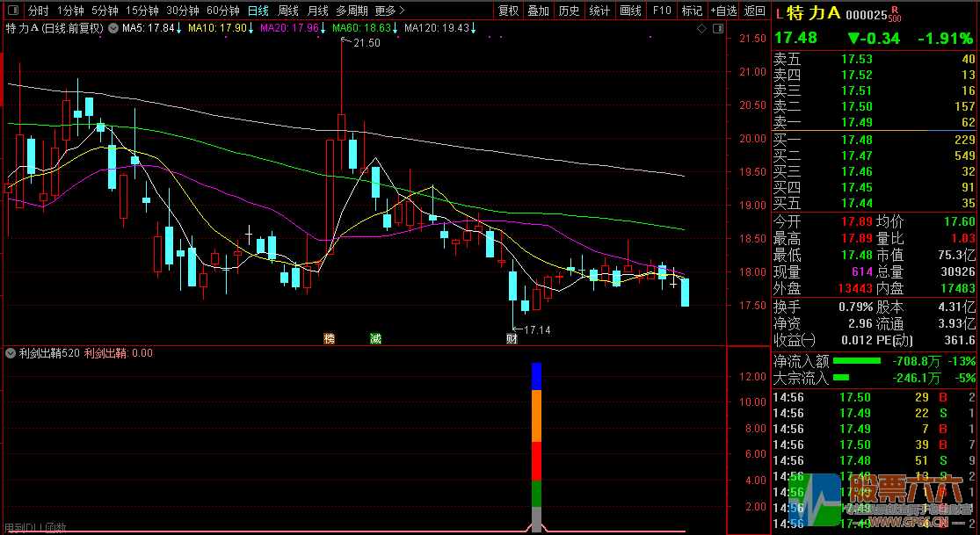Click the +自选 button to add to watchlist

coord(722,11)
